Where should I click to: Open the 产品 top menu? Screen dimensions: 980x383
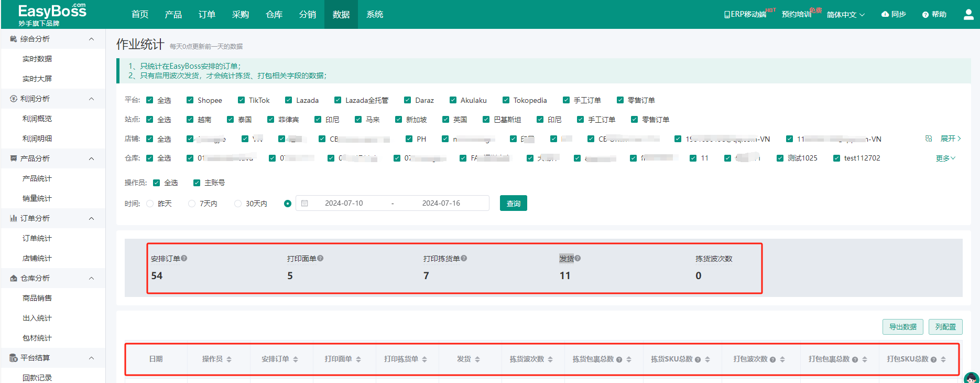[173, 14]
